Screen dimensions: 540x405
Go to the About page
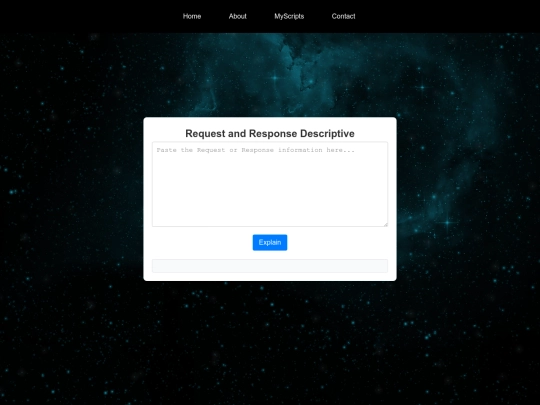tap(238, 16)
